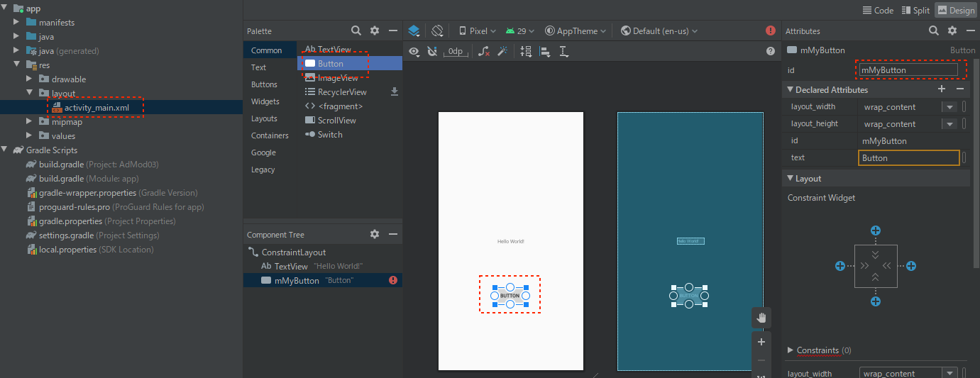Pick Button widget from Palette
Viewport: 980px width, 378px height.
tap(349, 63)
